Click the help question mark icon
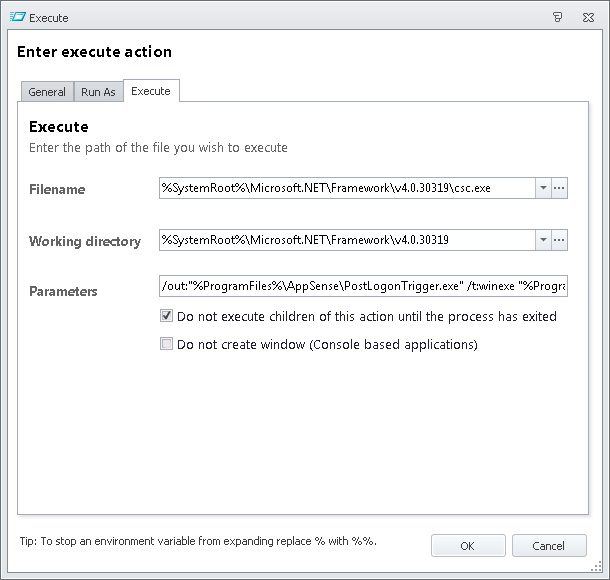The width and height of the screenshot is (610, 580). click(557, 17)
